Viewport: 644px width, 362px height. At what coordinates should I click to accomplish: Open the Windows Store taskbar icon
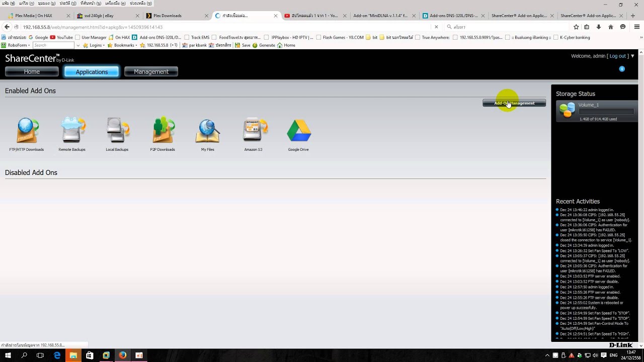point(90,355)
